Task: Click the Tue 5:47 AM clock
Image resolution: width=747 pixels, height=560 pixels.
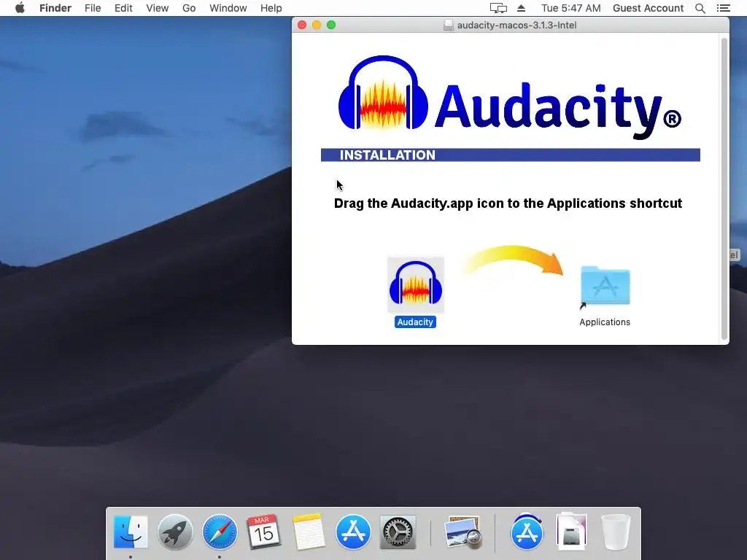Action: click(570, 8)
